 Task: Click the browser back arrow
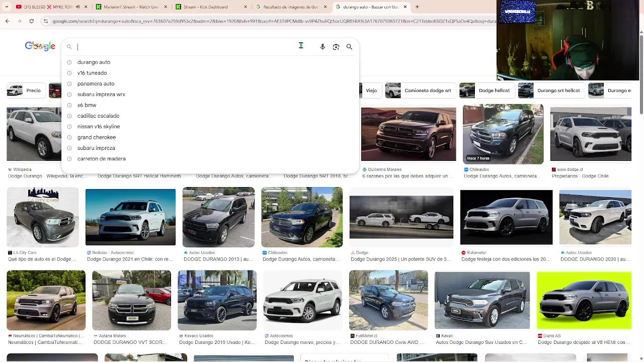(7, 21)
